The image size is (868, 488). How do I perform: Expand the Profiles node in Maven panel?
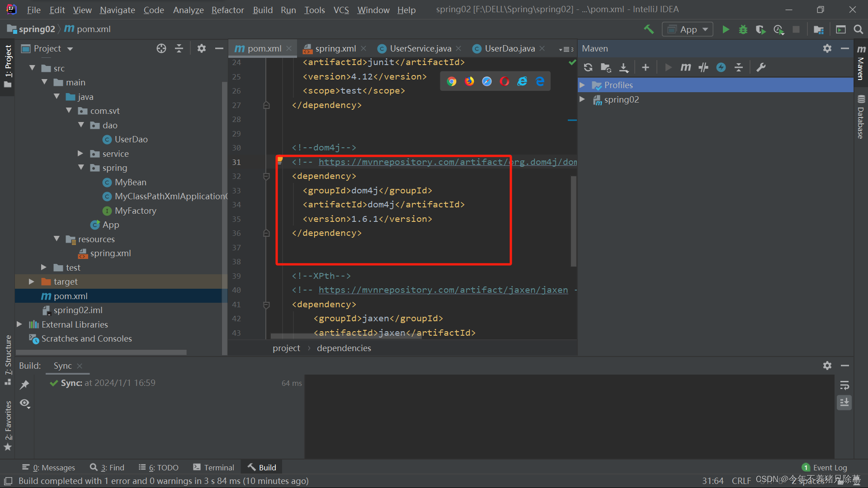point(582,85)
